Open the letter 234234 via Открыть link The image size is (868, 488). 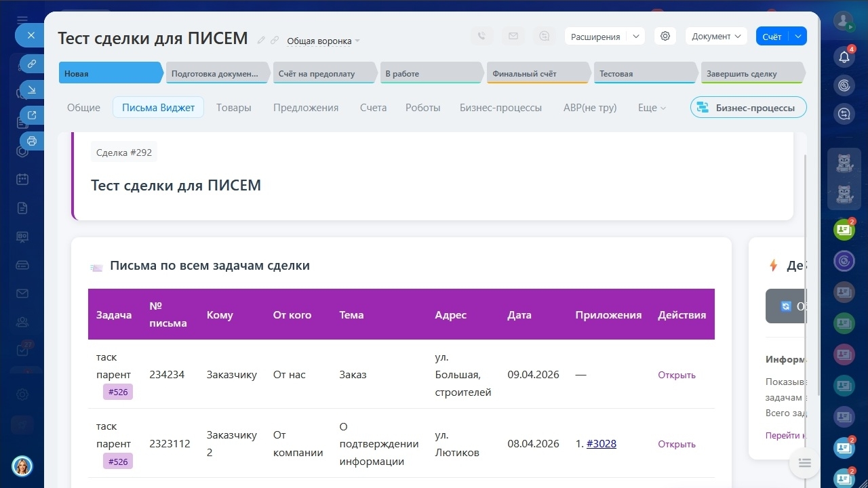[x=677, y=375]
